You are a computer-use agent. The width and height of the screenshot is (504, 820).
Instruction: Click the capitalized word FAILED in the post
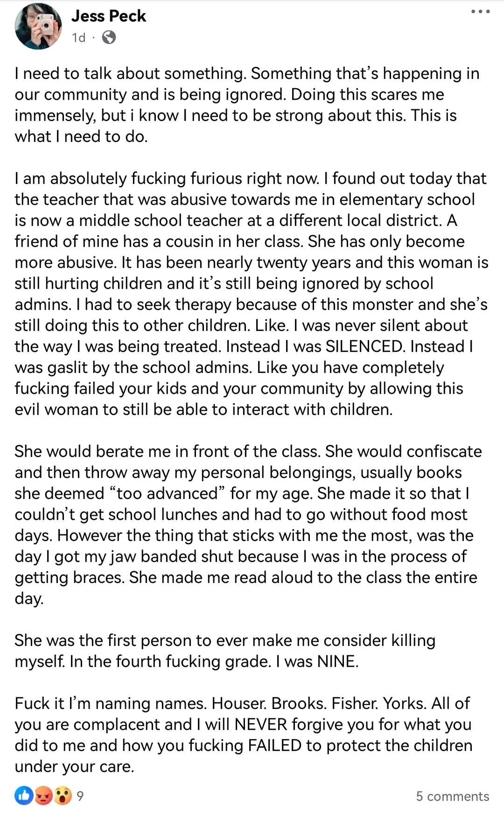tap(275, 745)
